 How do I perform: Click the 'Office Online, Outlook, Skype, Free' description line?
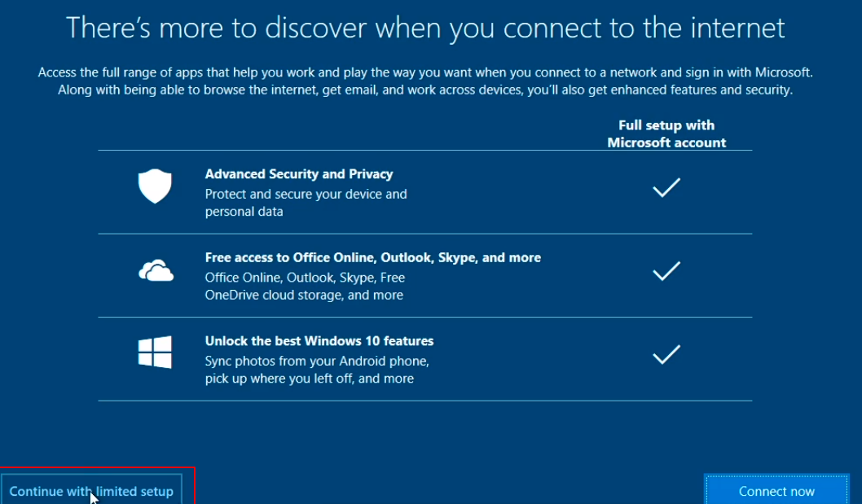(x=305, y=278)
